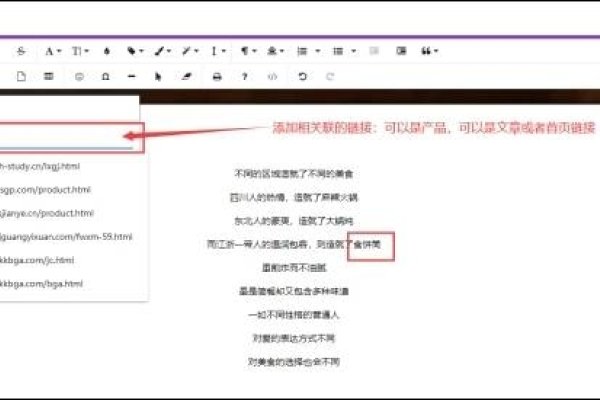Open the paragraph style magic-wand dropdown
Viewport: 600px width, 400px height.
[x=190, y=51]
